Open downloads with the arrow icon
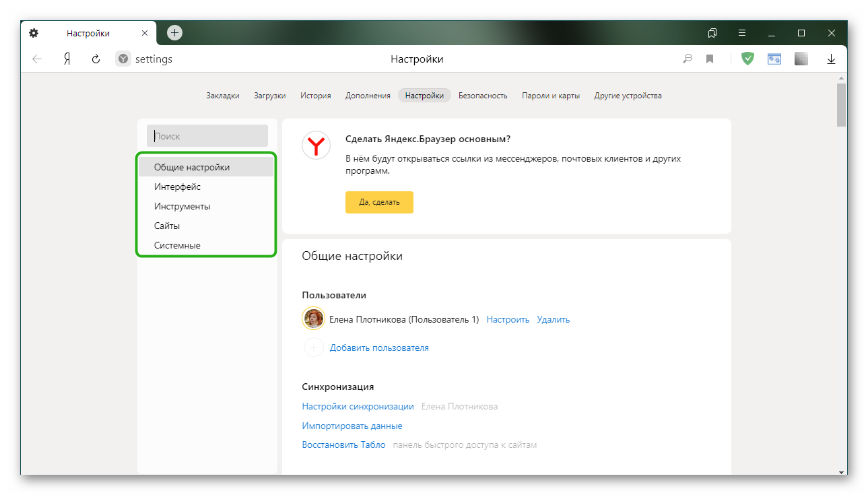Image resolution: width=868 pixels, height=495 pixels. [x=832, y=59]
